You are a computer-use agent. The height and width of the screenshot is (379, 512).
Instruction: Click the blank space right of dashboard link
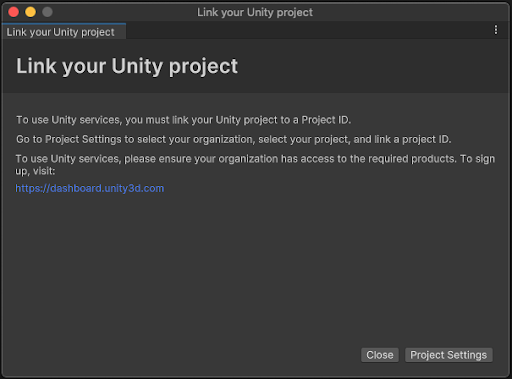[333, 188]
